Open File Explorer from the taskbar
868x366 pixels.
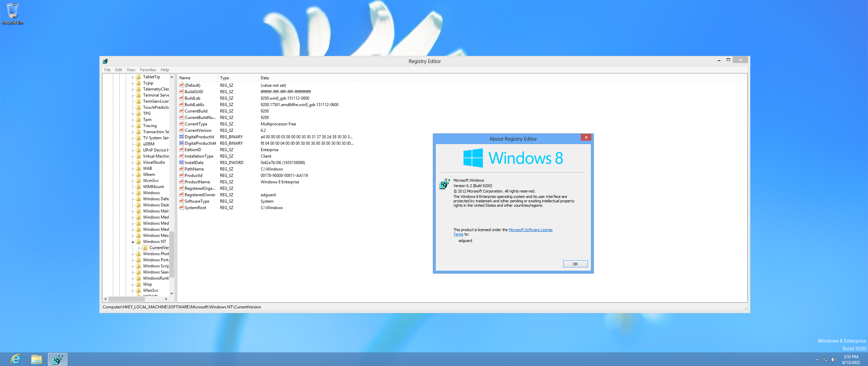click(36, 359)
